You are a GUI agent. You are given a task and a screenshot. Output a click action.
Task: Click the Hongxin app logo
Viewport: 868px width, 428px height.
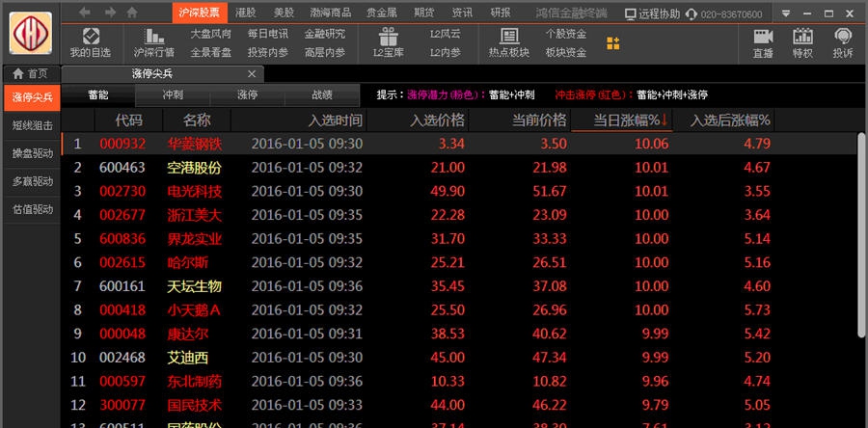click(x=31, y=33)
